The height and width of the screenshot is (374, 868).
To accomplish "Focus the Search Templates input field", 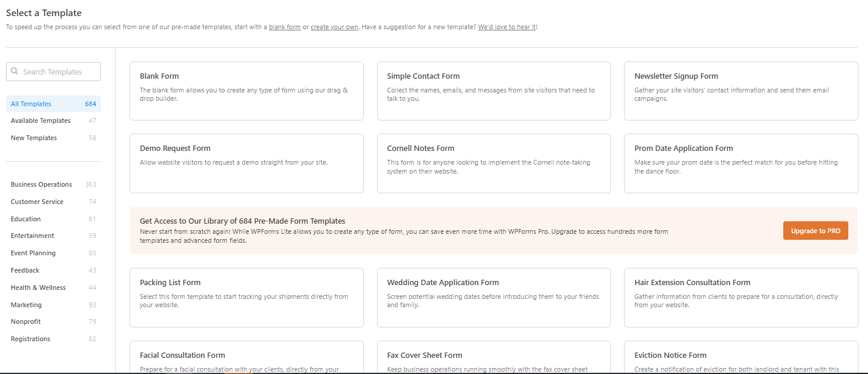I will click(53, 72).
